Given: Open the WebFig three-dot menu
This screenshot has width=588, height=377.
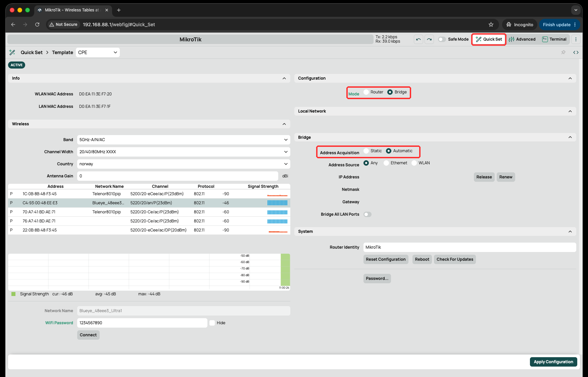Looking at the screenshot, I should click(x=576, y=39).
